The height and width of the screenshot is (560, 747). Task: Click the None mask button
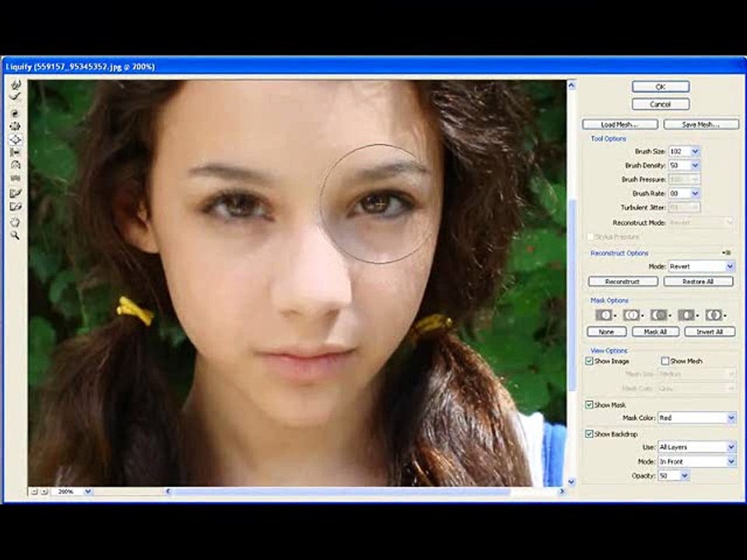click(x=606, y=331)
